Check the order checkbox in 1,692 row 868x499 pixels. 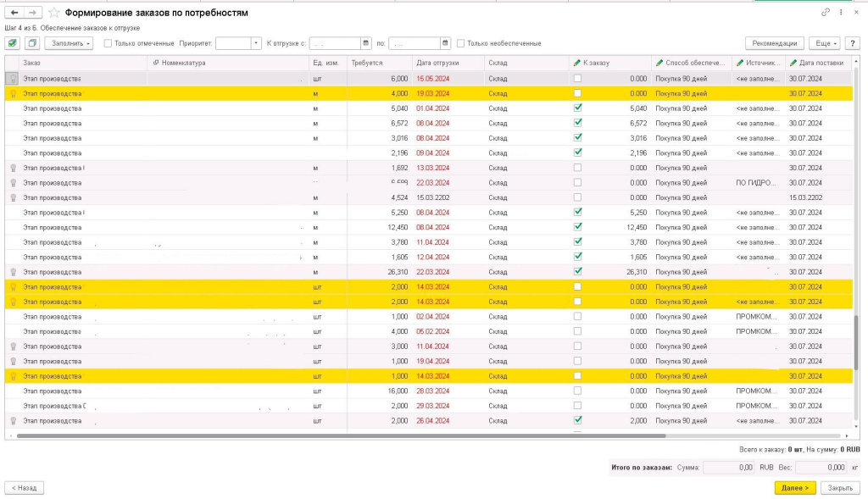[577, 168]
